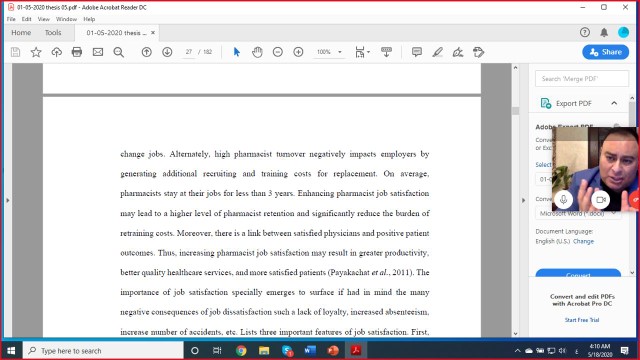Open the 100% zoom level dropdown
Image resolution: width=640 pixels, height=360 pixels.
(x=329, y=52)
